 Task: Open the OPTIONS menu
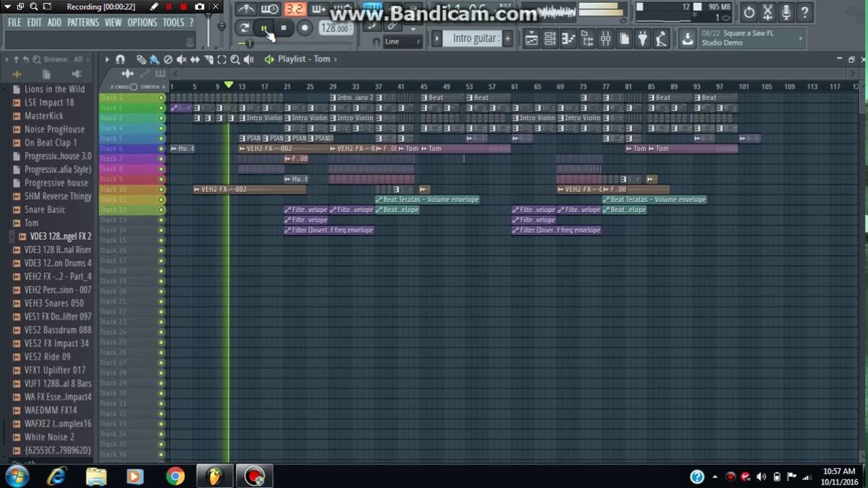click(x=142, y=22)
